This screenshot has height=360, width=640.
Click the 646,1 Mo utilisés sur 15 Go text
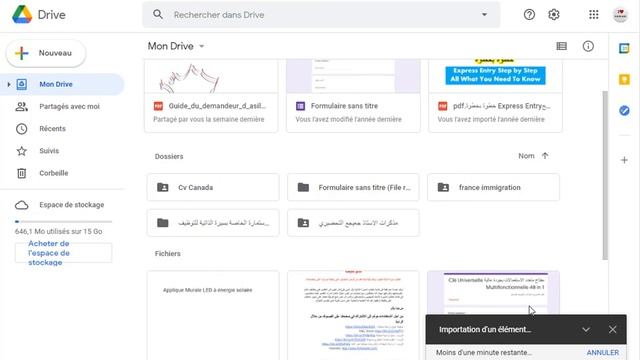[x=58, y=231]
